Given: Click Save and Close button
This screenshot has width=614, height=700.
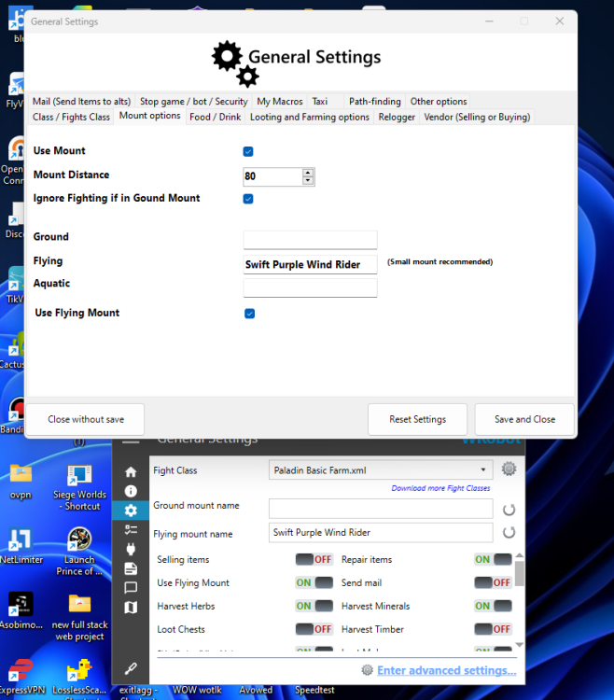Looking at the screenshot, I should [524, 419].
